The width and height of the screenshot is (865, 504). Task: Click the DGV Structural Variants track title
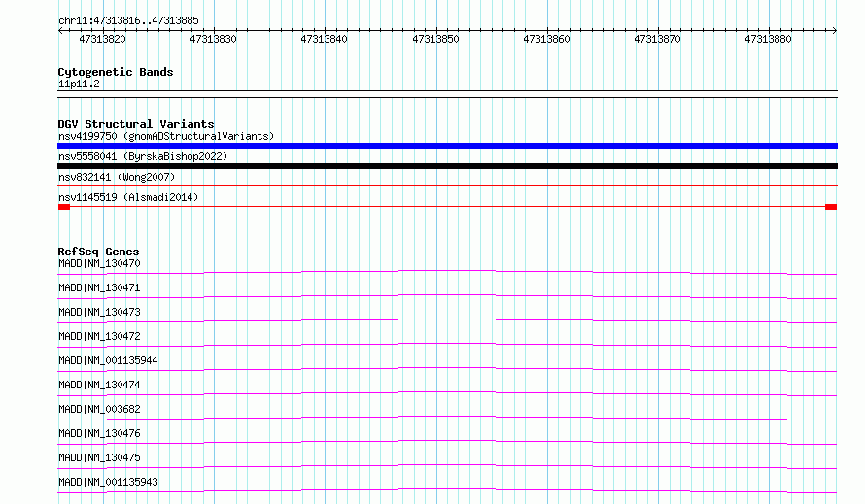point(136,124)
